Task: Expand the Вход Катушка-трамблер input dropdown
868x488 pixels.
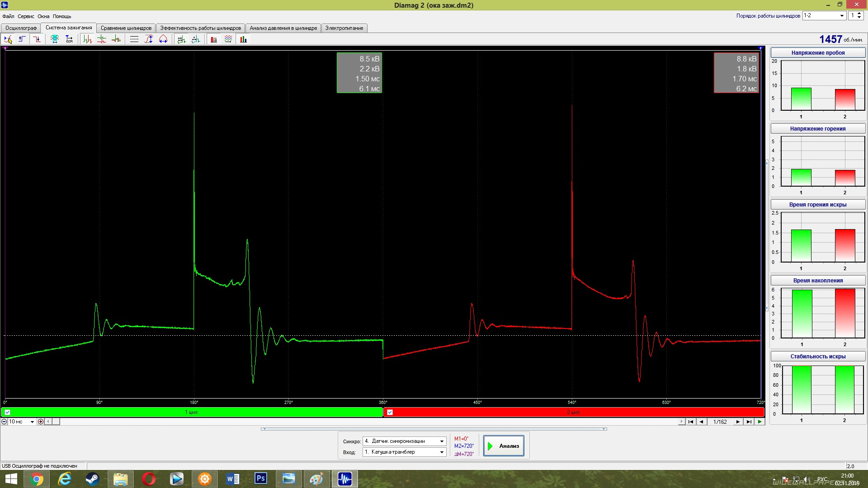Action: (442, 452)
